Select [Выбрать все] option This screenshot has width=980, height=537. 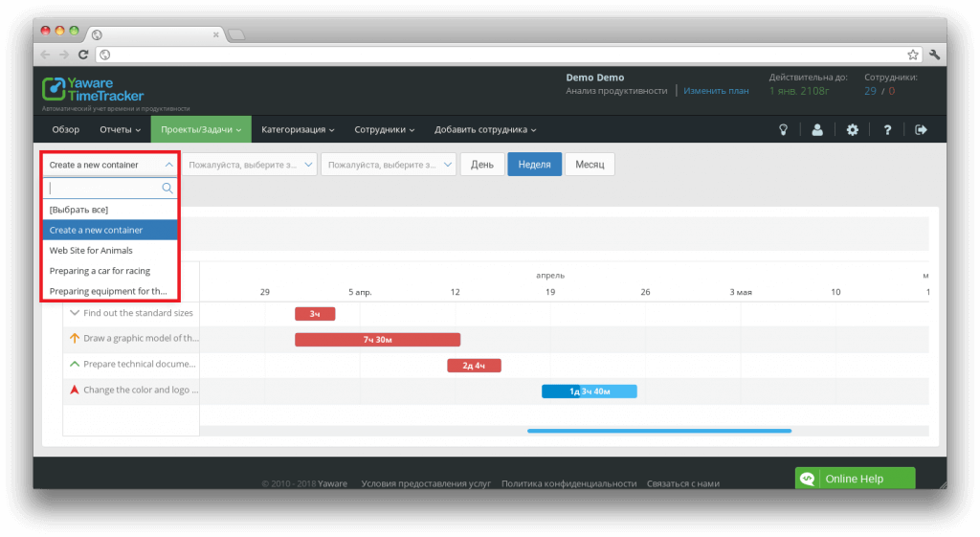pos(110,210)
